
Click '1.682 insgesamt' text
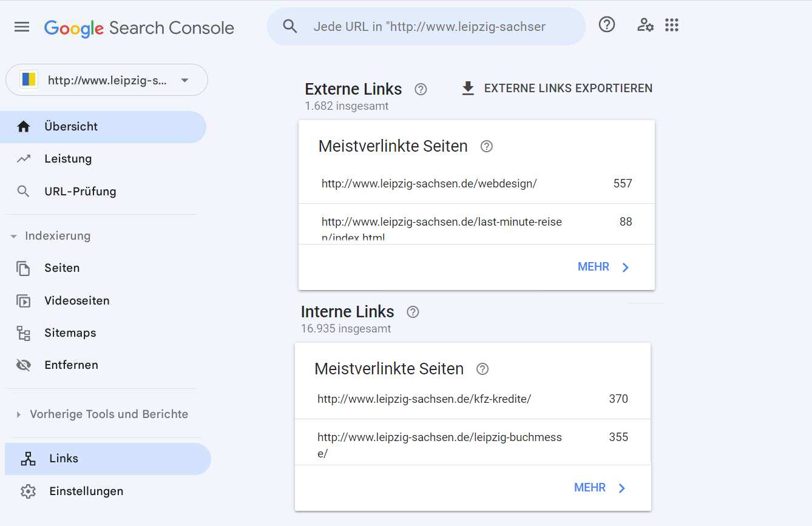(x=347, y=106)
